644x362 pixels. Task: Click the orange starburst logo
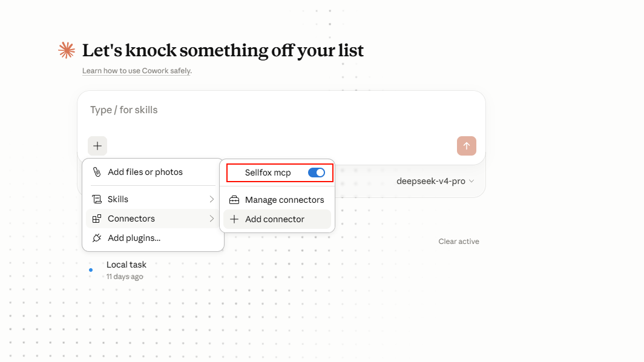point(67,50)
